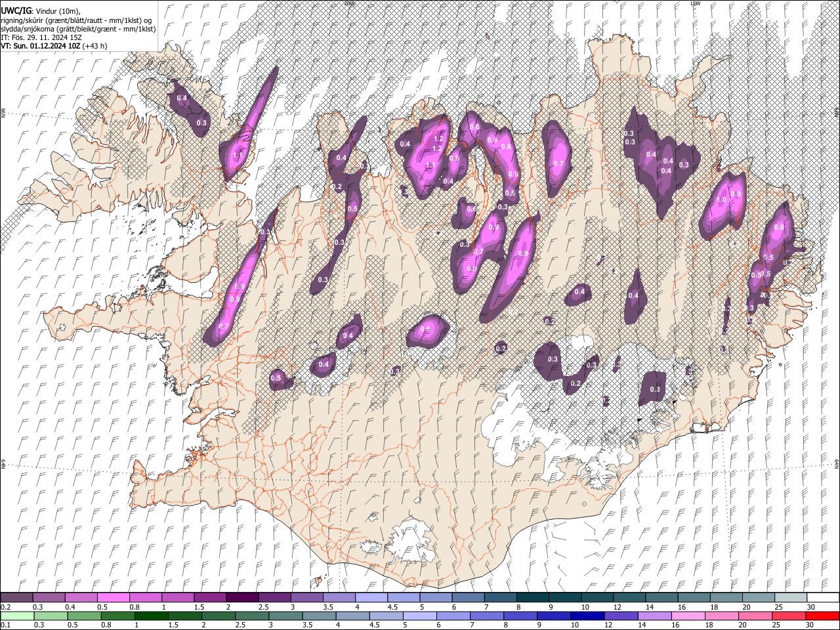
Task: Pick the darkest purple upper swatch at 2
Action: (x=242, y=598)
